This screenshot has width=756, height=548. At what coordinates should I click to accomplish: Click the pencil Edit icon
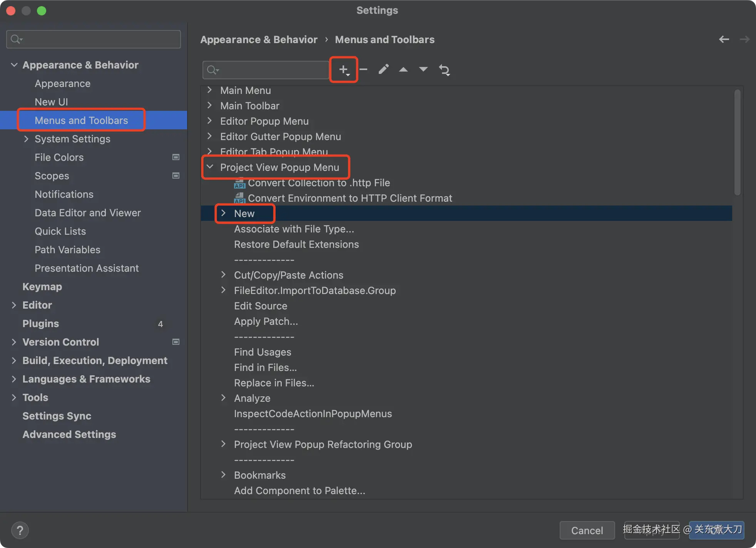[383, 70]
